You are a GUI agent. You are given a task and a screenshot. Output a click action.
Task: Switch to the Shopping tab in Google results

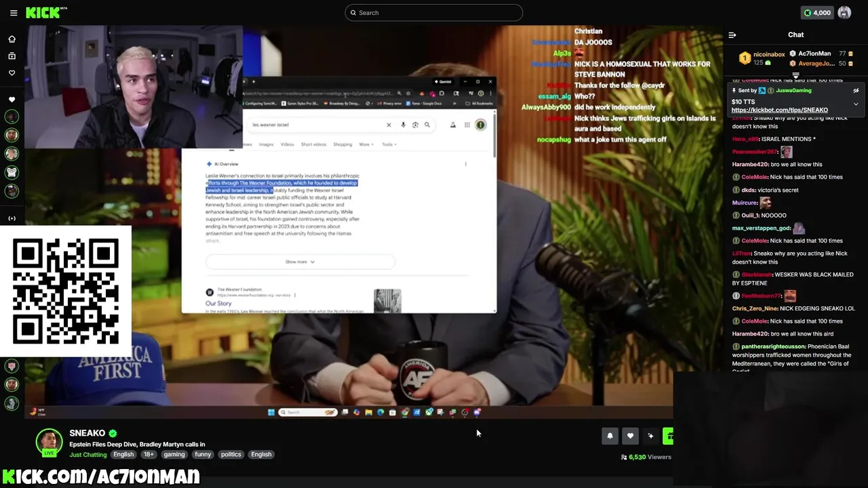342,144
